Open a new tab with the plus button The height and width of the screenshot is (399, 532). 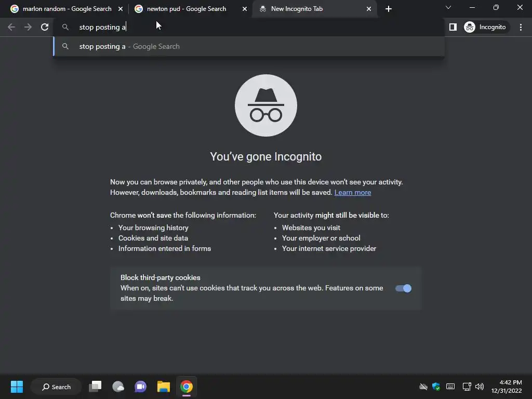tap(389, 9)
